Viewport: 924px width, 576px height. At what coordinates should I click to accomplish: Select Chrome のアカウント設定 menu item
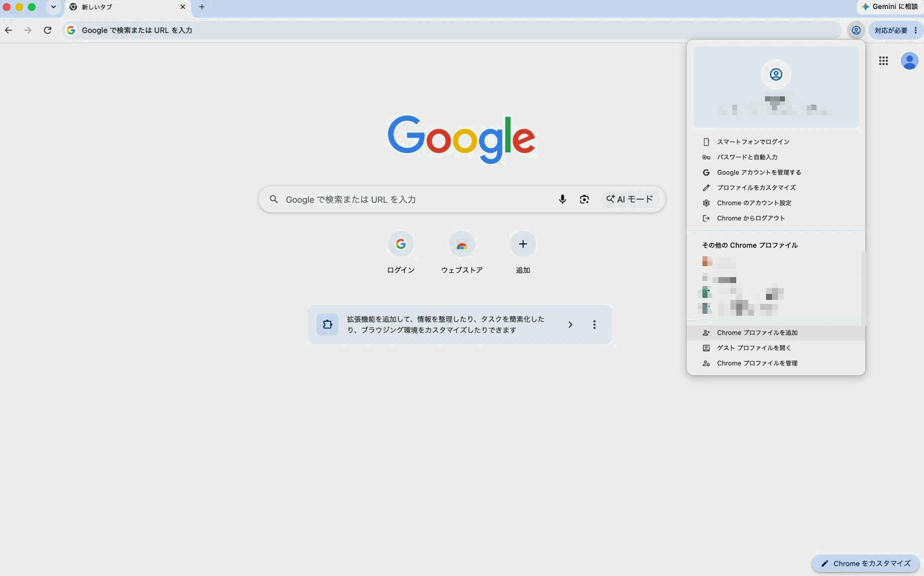(x=776, y=203)
